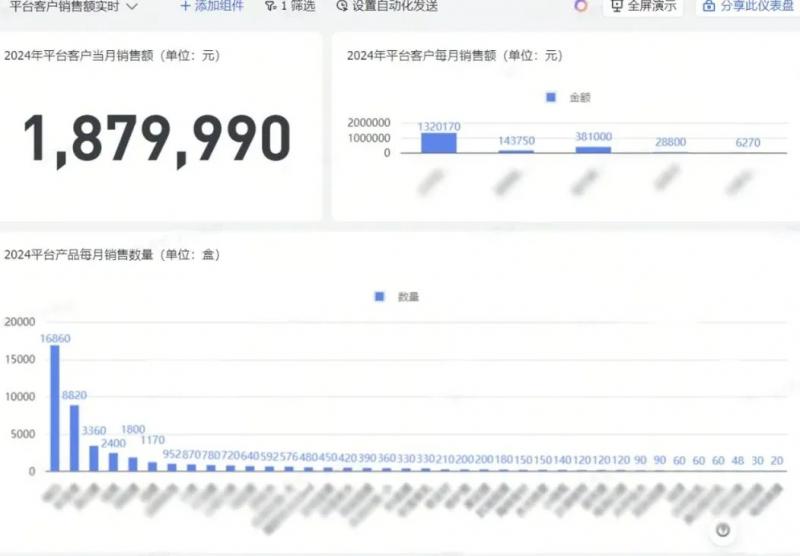This screenshot has height=556, width=800.
Task: Select the tallest 16860 bar in product chart
Action: click(x=55, y=408)
